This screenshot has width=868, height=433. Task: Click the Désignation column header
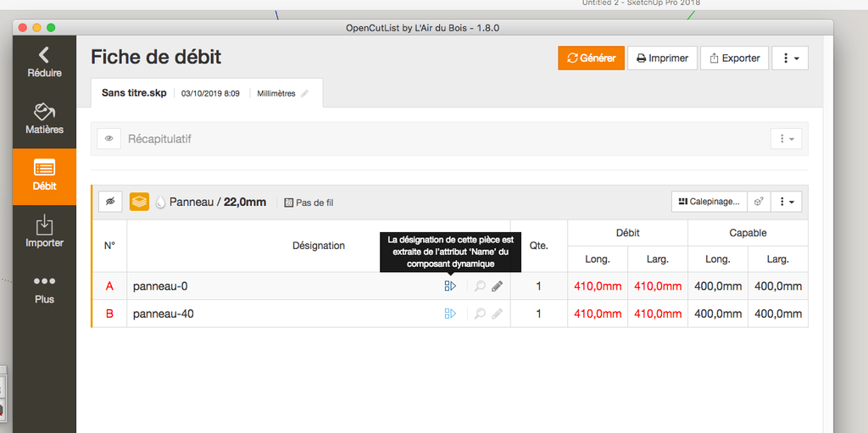coord(319,245)
